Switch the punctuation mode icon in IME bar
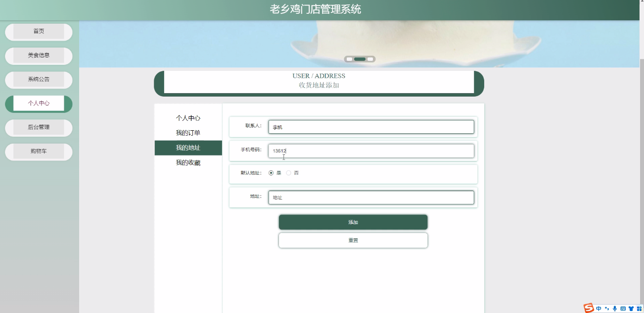644x313 pixels. coord(607,309)
